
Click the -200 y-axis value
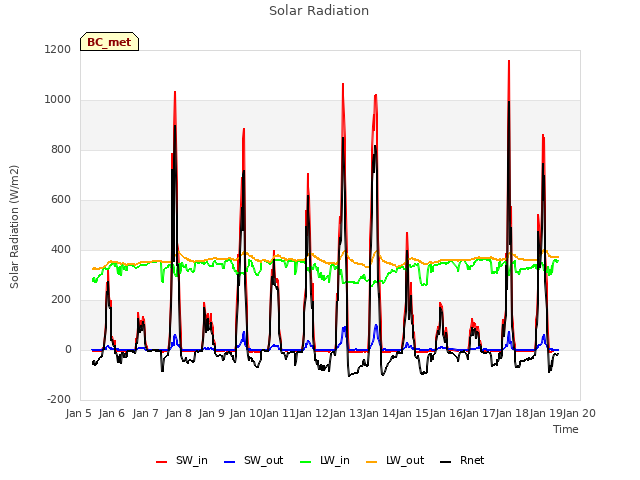click(59, 399)
